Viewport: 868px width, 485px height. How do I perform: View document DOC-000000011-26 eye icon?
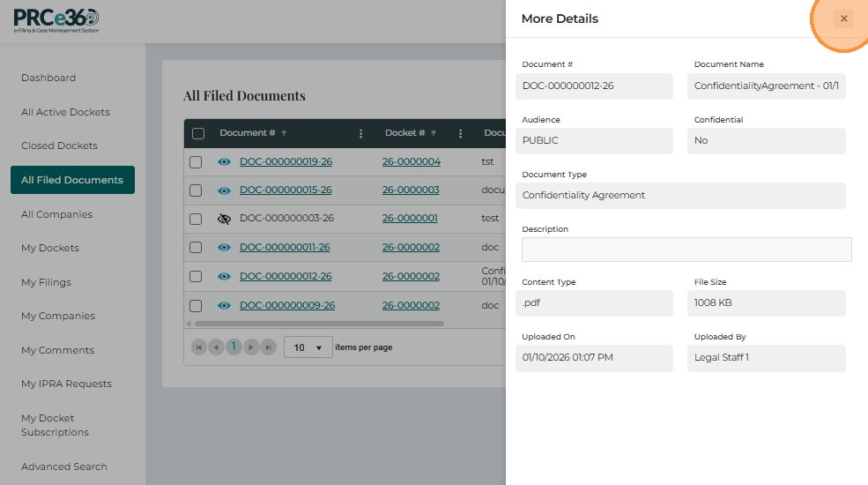pyautogui.click(x=224, y=248)
